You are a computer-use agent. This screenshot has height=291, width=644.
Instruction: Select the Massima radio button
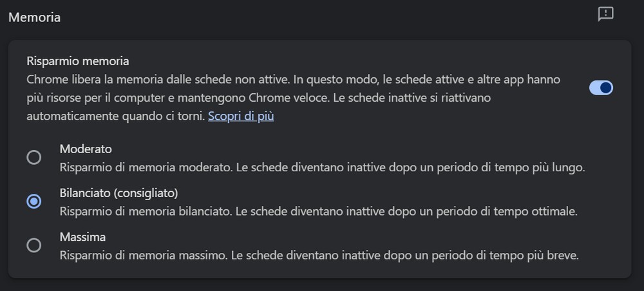[33, 245]
